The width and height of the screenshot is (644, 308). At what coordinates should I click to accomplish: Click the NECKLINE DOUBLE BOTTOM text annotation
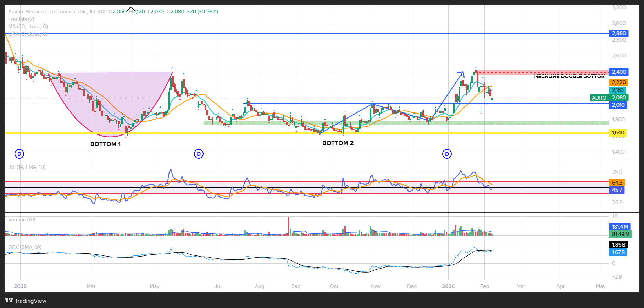click(570, 76)
